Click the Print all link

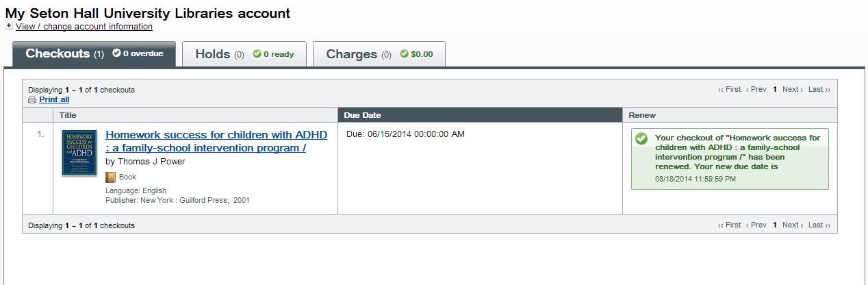point(54,99)
